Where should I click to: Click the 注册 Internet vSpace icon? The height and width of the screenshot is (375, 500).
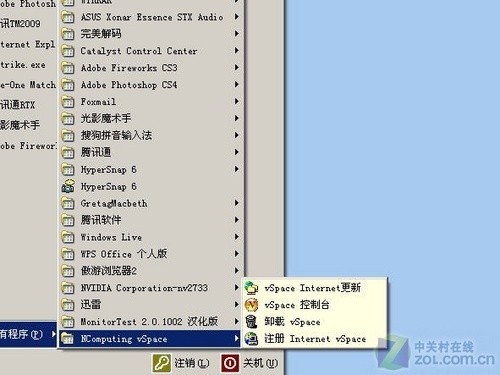pos(251,339)
